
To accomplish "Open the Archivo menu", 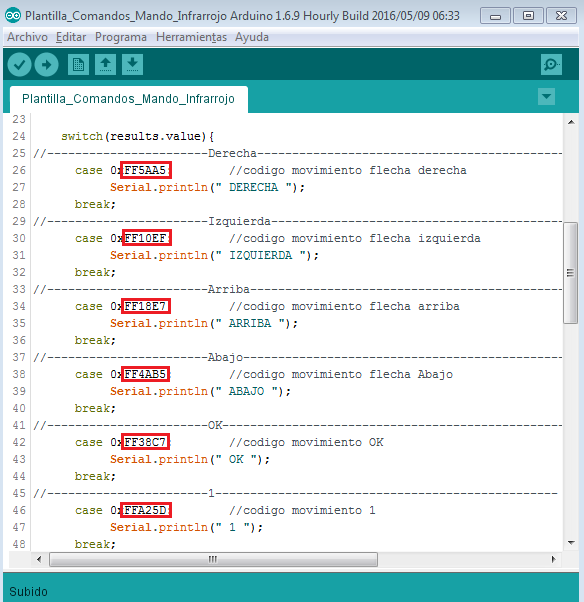I will [x=27, y=37].
